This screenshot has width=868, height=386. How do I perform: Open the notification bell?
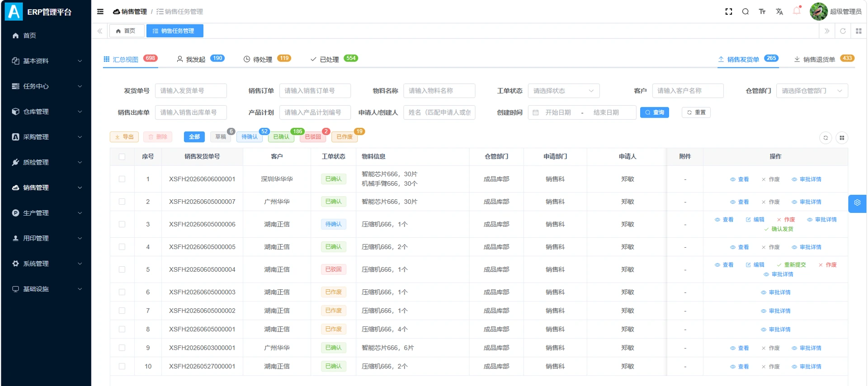coord(797,11)
